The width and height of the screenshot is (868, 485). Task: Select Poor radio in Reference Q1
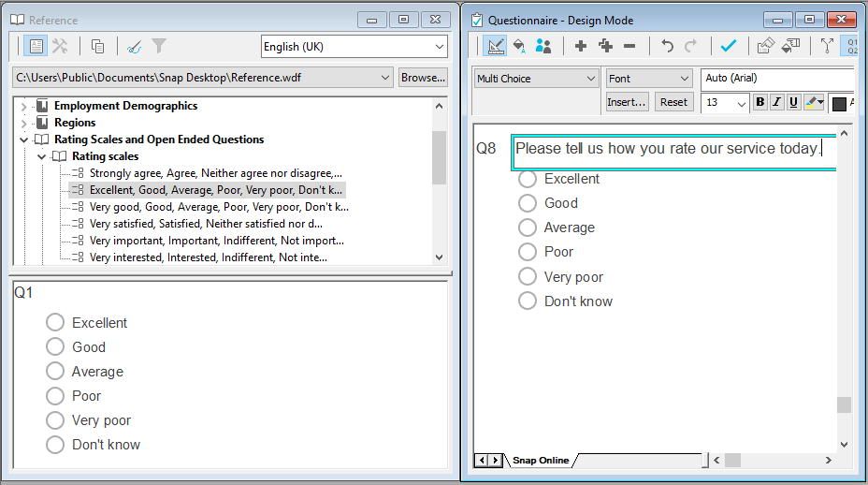pos(55,396)
